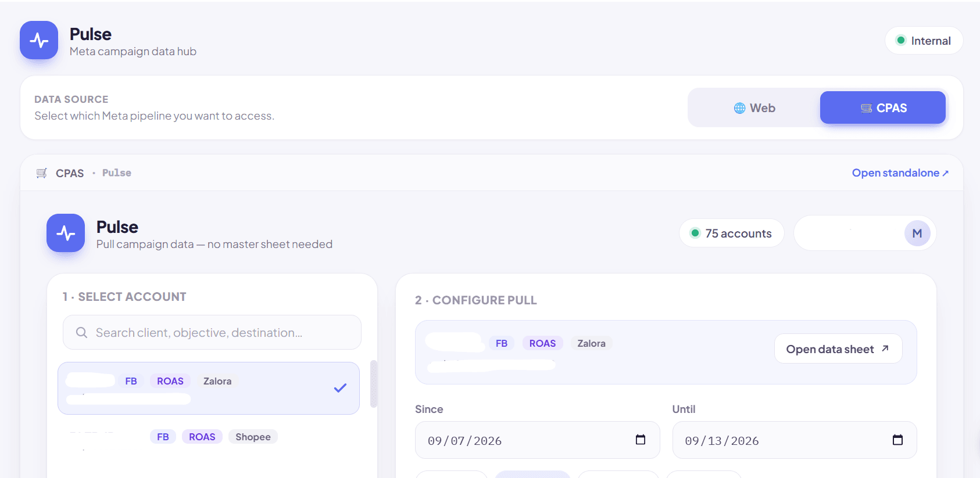The height and width of the screenshot is (478, 980).
Task: Click the green dot beside 75 accounts
Action: [695, 233]
